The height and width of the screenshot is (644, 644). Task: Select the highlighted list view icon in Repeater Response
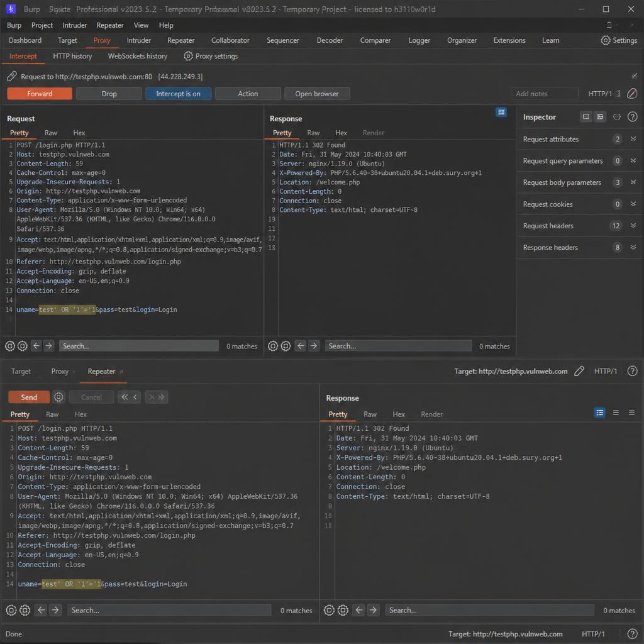[x=599, y=413]
